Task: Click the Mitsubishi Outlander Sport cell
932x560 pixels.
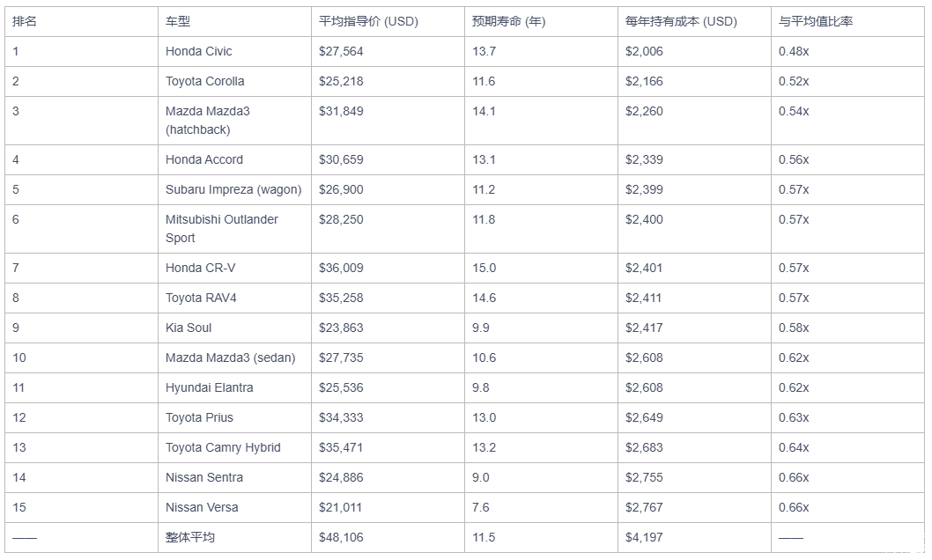Action: point(222,228)
